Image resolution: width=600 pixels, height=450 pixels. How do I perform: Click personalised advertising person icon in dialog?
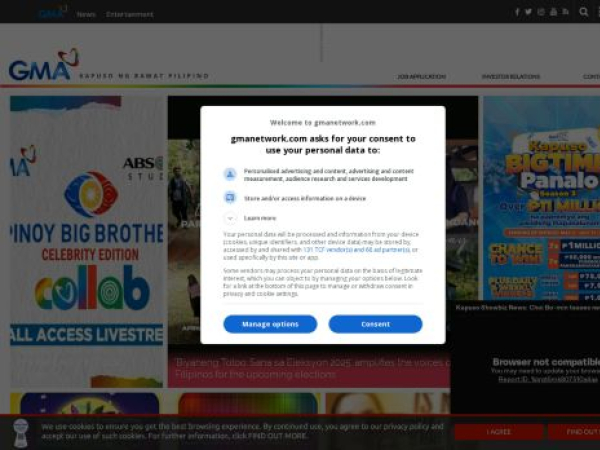(x=230, y=174)
